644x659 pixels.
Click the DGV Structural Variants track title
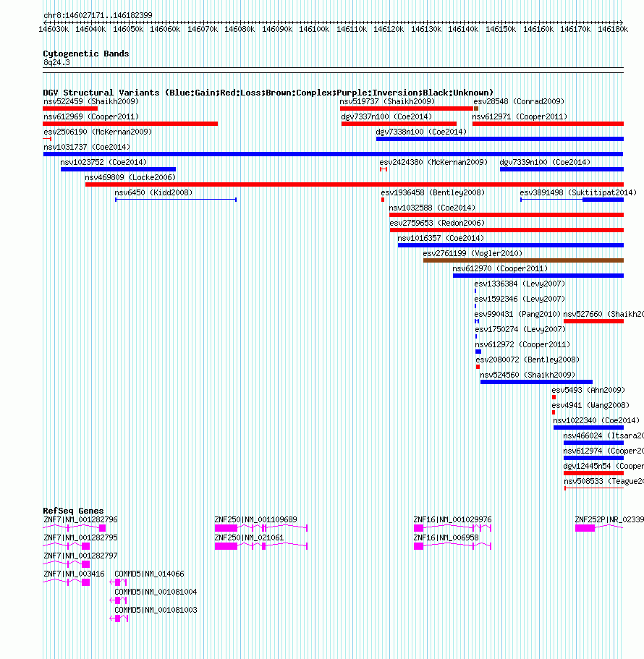(x=268, y=93)
